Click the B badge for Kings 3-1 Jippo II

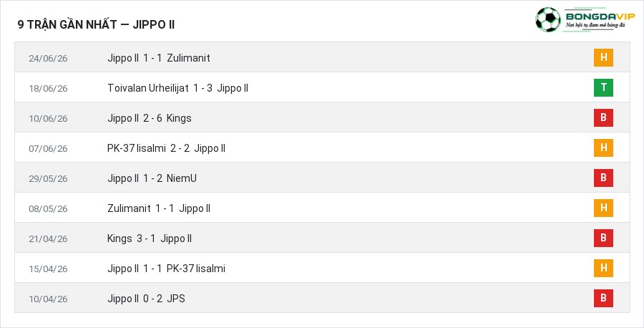tap(603, 238)
